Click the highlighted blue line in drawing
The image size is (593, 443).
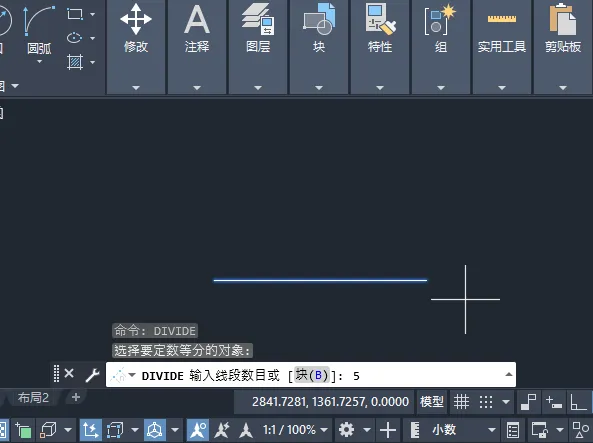320,280
